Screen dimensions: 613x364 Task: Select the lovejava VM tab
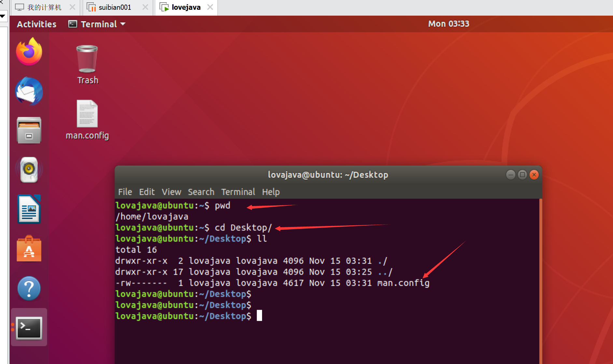point(186,7)
